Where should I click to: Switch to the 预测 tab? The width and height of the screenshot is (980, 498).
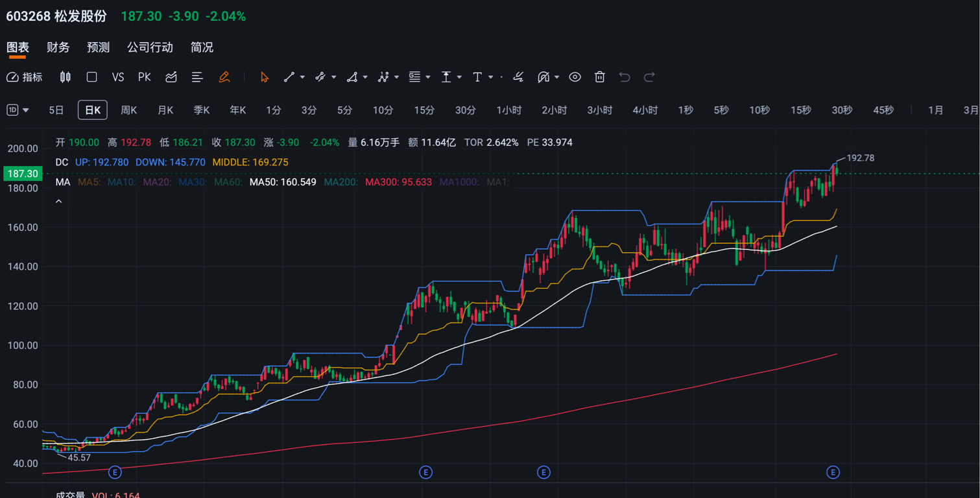click(x=99, y=47)
